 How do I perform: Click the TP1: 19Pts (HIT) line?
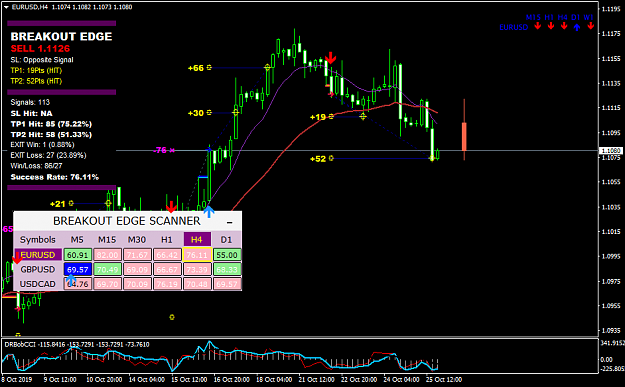[x=36, y=71]
